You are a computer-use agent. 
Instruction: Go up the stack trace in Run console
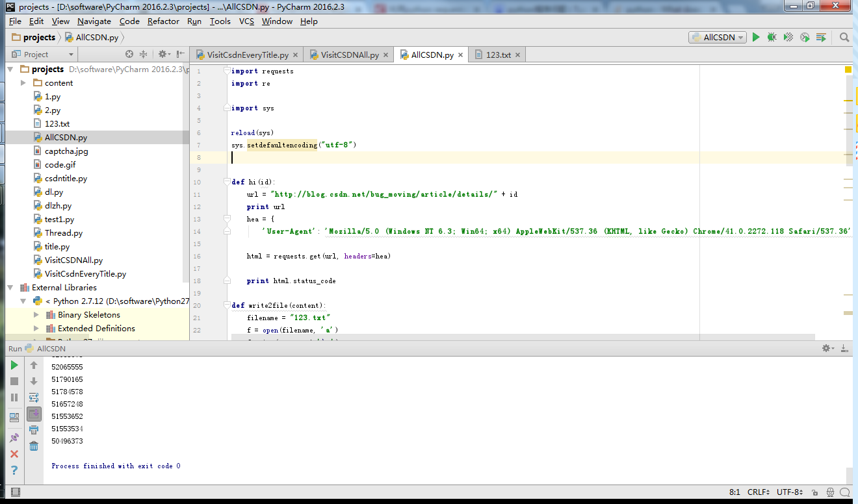[34, 366]
